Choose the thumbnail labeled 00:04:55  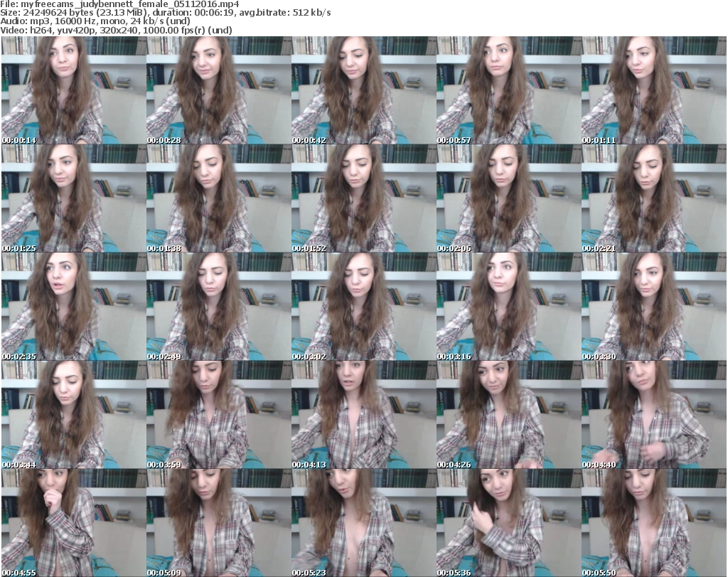(73, 523)
